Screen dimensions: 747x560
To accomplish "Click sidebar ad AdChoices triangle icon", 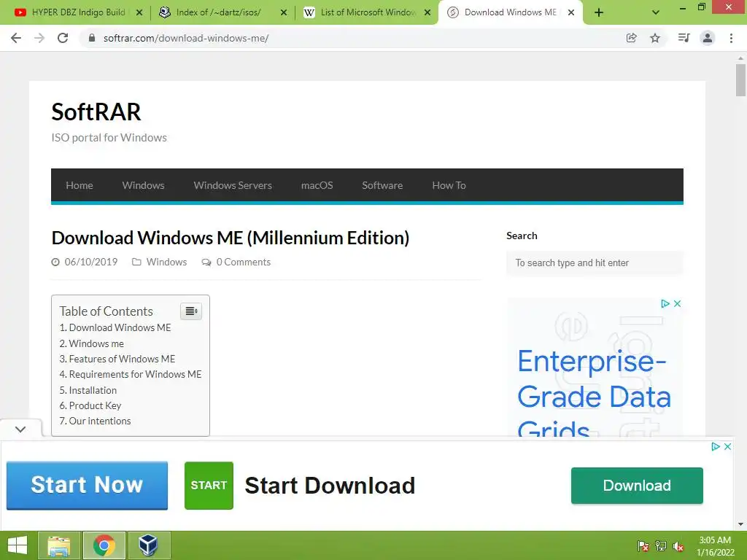I will pos(665,304).
